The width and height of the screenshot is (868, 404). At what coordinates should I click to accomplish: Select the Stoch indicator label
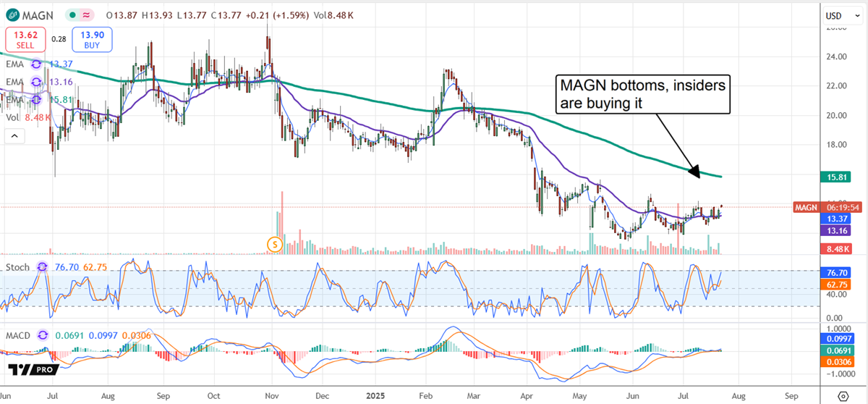tap(19, 267)
